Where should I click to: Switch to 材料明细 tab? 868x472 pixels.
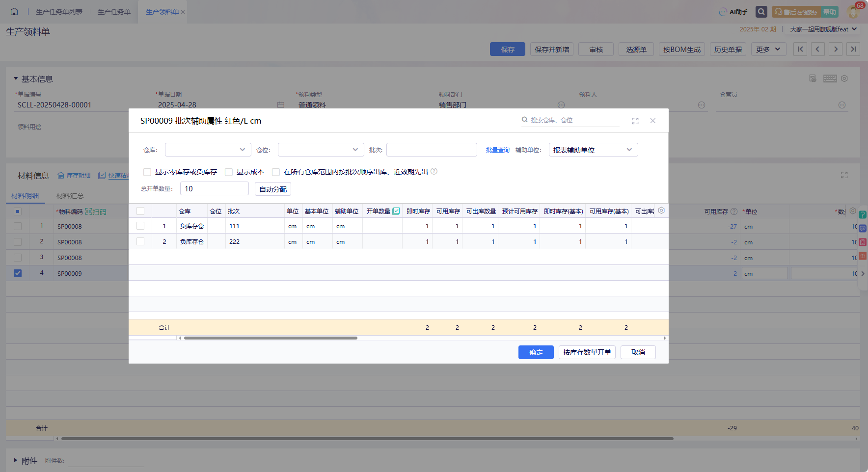click(25, 196)
